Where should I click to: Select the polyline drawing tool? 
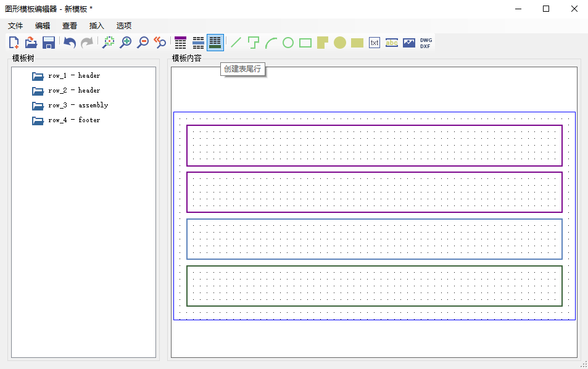click(254, 43)
